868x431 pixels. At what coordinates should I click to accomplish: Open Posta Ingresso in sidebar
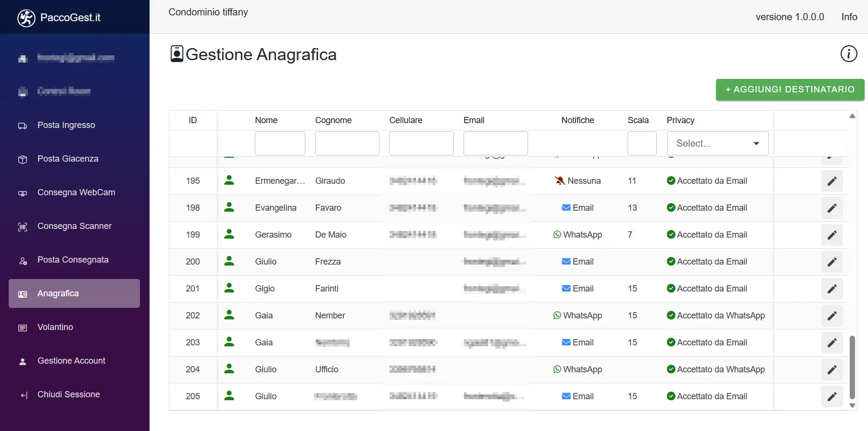pyautogui.click(x=66, y=125)
